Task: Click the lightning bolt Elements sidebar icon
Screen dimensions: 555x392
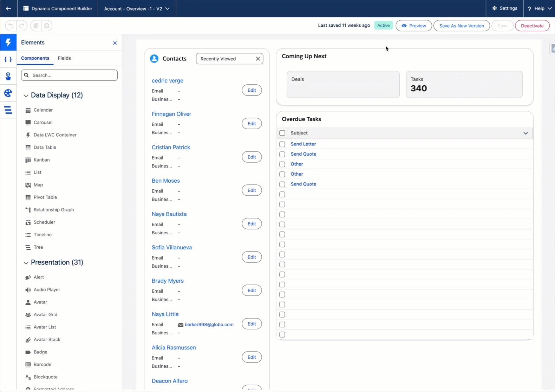Action: [x=8, y=43]
